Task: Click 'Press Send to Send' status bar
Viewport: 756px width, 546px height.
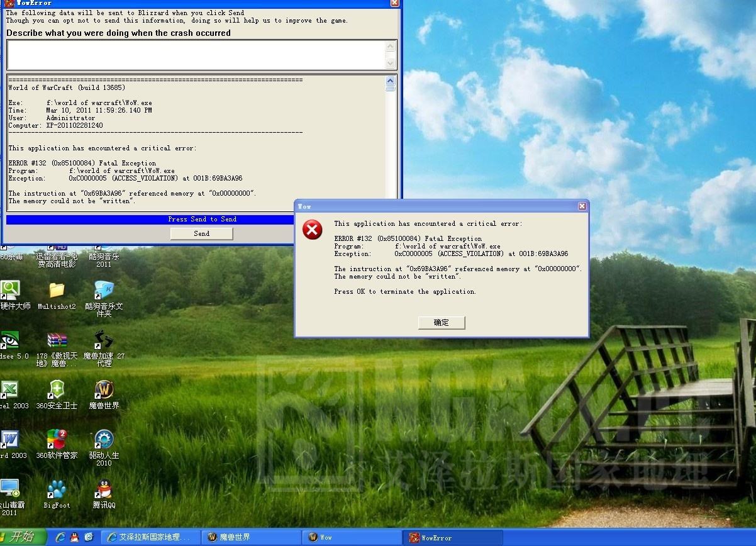Action: click(202, 219)
